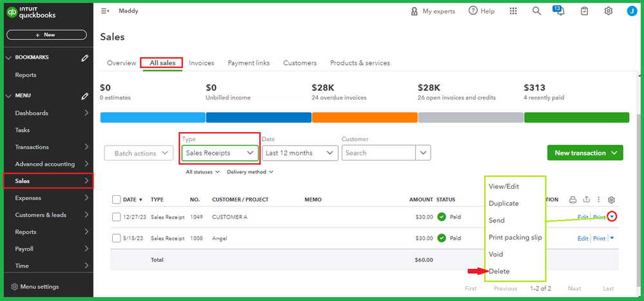Click the table export icon
This screenshot has height=301, width=644.
(587, 200)
